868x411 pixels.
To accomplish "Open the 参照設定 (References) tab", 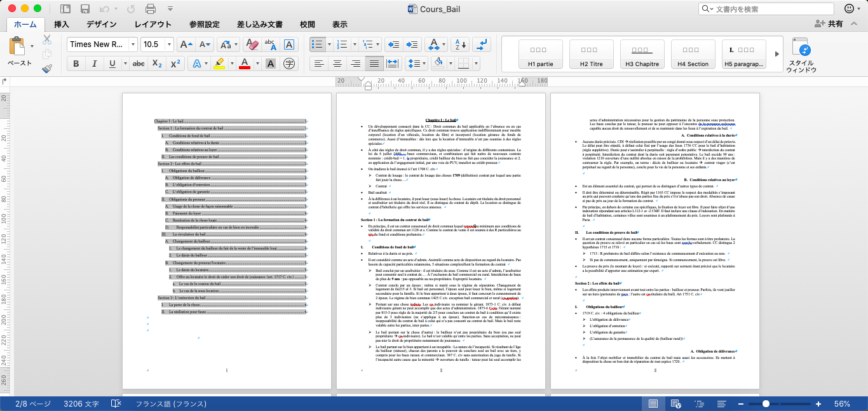I will (205, 25).
